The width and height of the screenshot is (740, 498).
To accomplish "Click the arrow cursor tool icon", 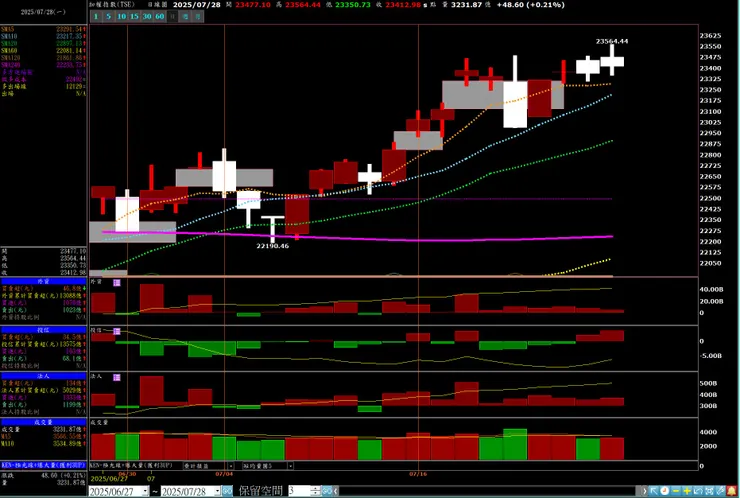I will 654,491.
